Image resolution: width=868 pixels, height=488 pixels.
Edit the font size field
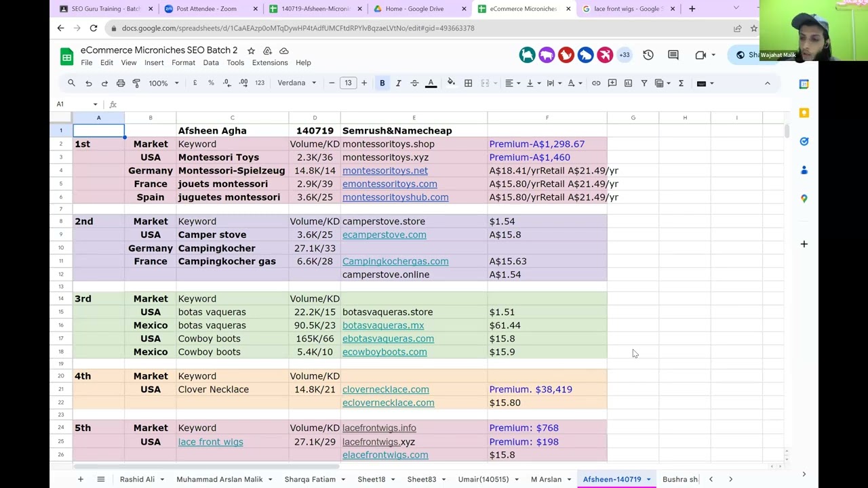pyautogui.click(x=348, y=83)
